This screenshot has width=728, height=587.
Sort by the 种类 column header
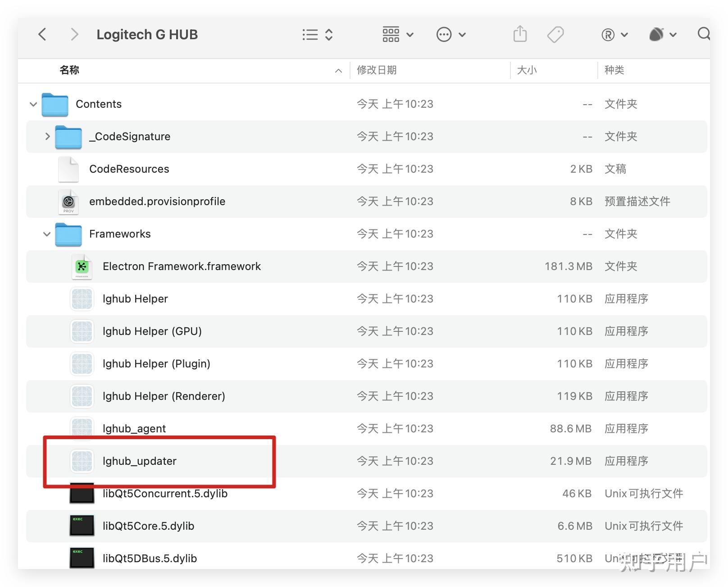click(614, 70)
